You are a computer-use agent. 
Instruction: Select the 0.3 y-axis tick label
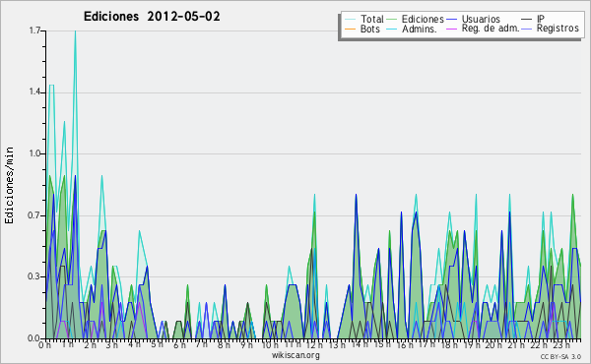[x=35, y=276]
